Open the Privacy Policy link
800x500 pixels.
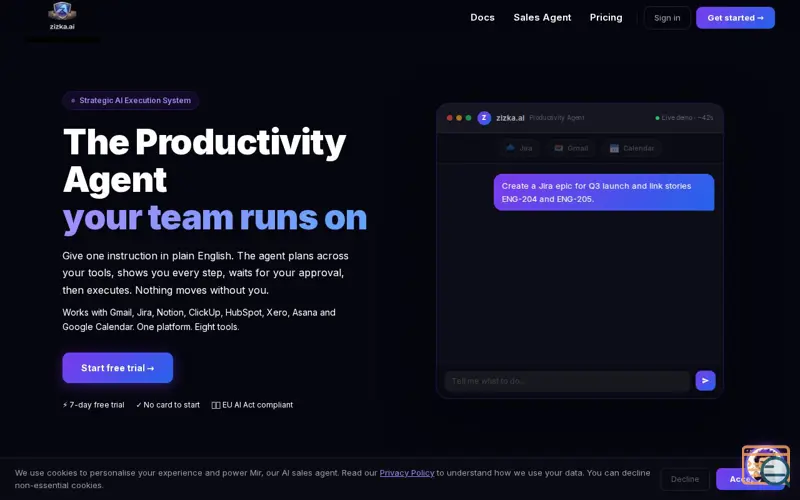(x=407, y=473)
